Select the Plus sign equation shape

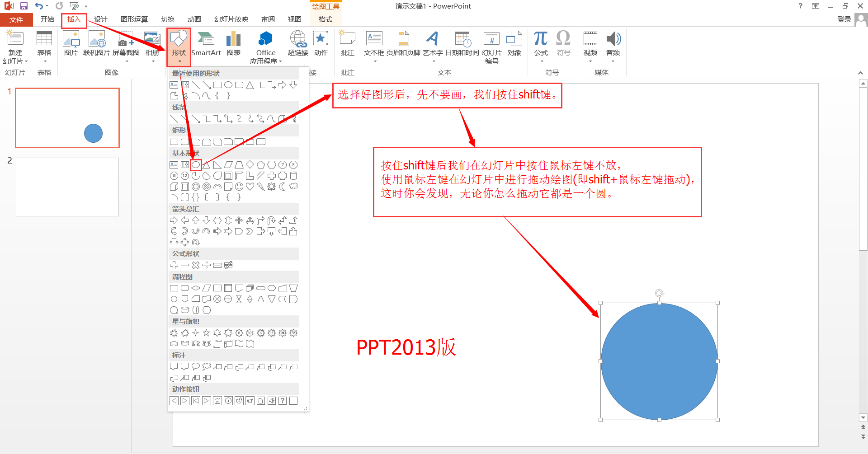pyautogui.click(x=174, y=265)
